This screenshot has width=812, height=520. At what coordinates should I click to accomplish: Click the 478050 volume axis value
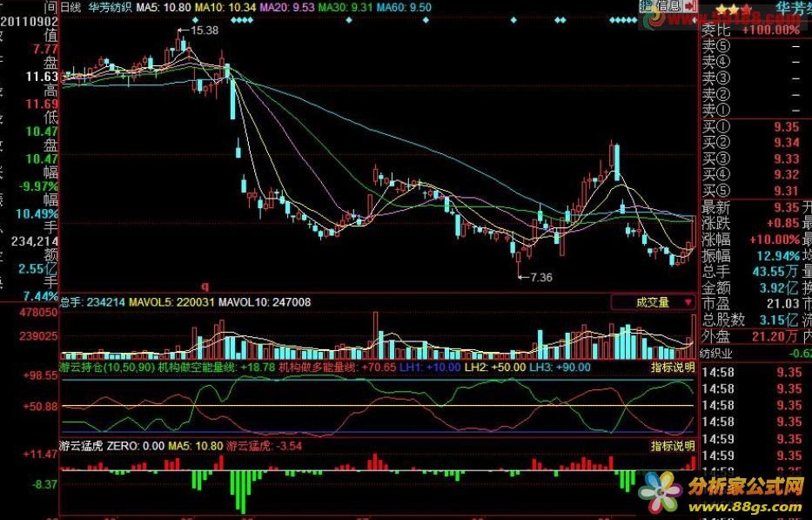[x=38, y=313]
